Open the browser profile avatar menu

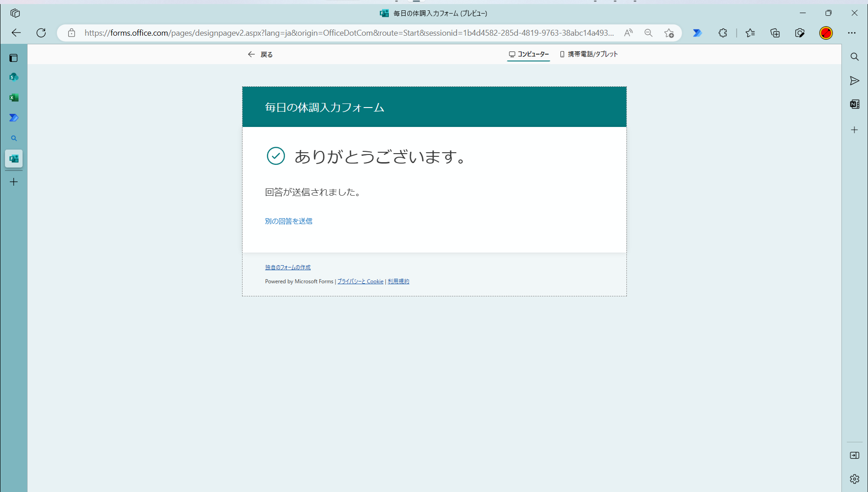click(826, 33)
